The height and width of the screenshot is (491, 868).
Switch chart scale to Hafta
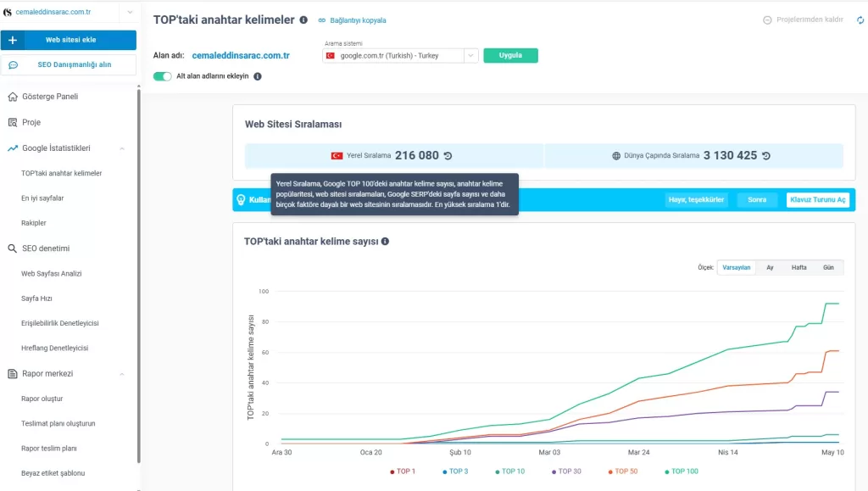(x=798, y=267)
